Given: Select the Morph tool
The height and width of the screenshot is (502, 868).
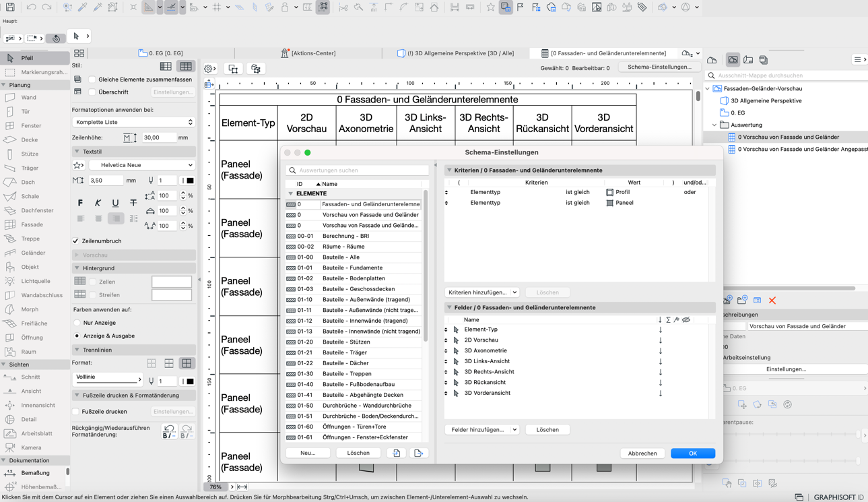Looking at the screenshot, I should pyautogui.click(x=34, y=310).
